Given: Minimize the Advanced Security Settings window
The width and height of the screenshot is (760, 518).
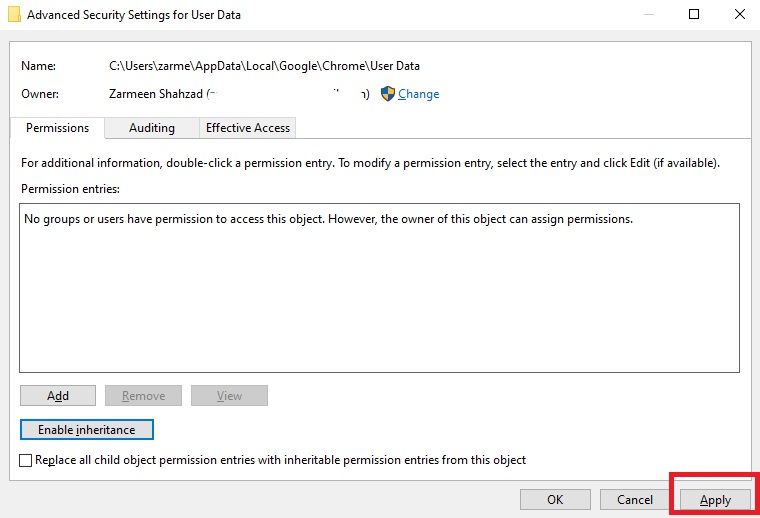Looking at the screenshot, I should point(649,14).
